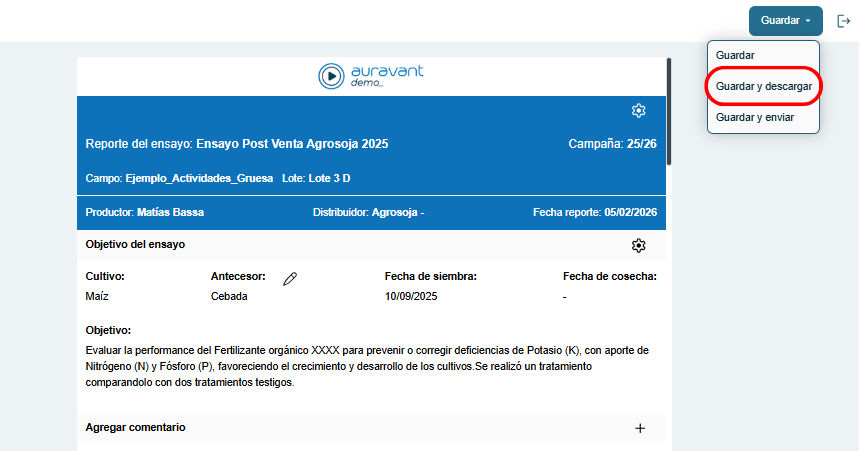
Task: Click the Antecesor value Cebada
Action: click(x=229, y=296)
